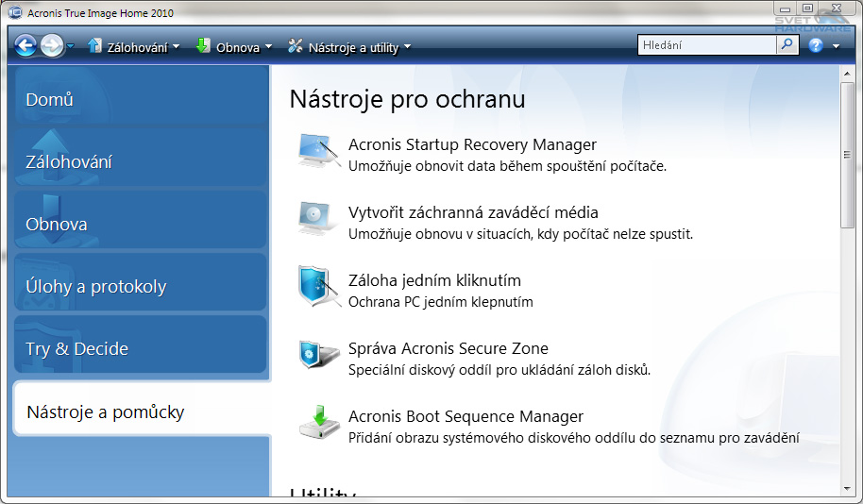This screenshot has width=863, height=504.
Task: Click text 'Ochrana PC jedním klepnutím'
Action: [441, 302]
